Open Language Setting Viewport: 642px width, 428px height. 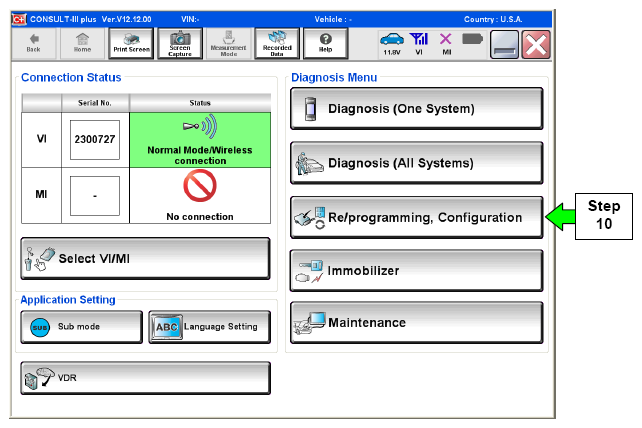[208, 327]
